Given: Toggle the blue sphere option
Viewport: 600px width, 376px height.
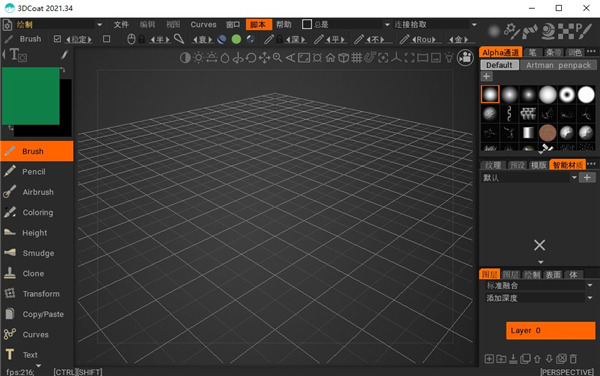Looking at the screenshot, I should [x=221, y=39].
